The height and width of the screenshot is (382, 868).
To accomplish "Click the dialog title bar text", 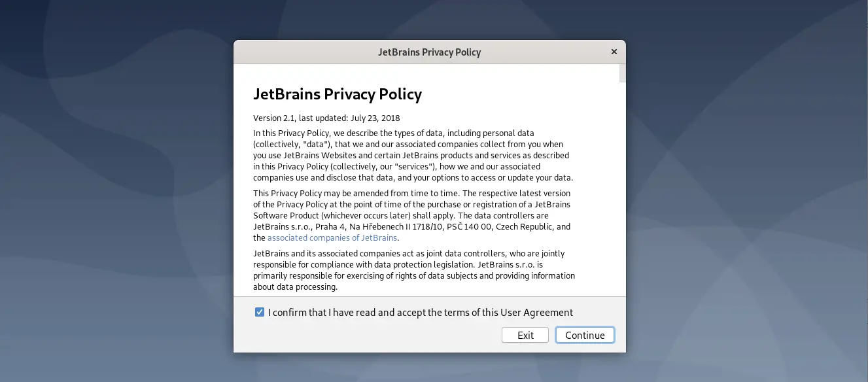I will [429, 52].
